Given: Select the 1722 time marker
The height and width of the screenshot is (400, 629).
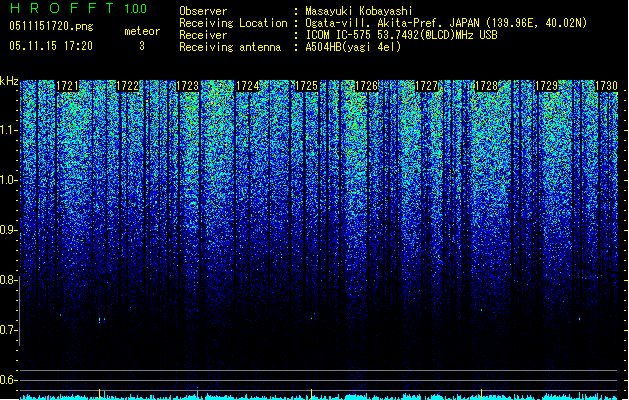Looking at the screenshot, I should coord(127,86).
